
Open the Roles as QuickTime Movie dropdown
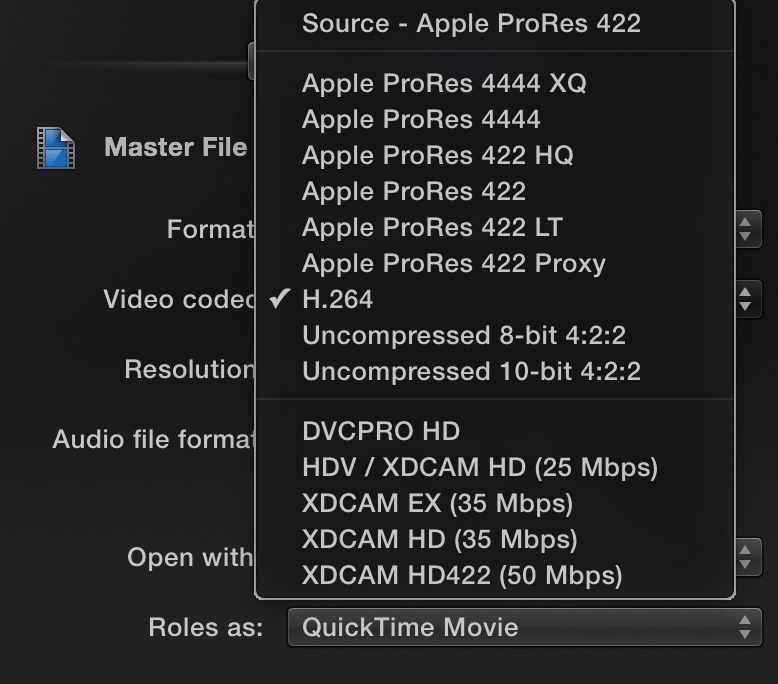coord(524,628)
